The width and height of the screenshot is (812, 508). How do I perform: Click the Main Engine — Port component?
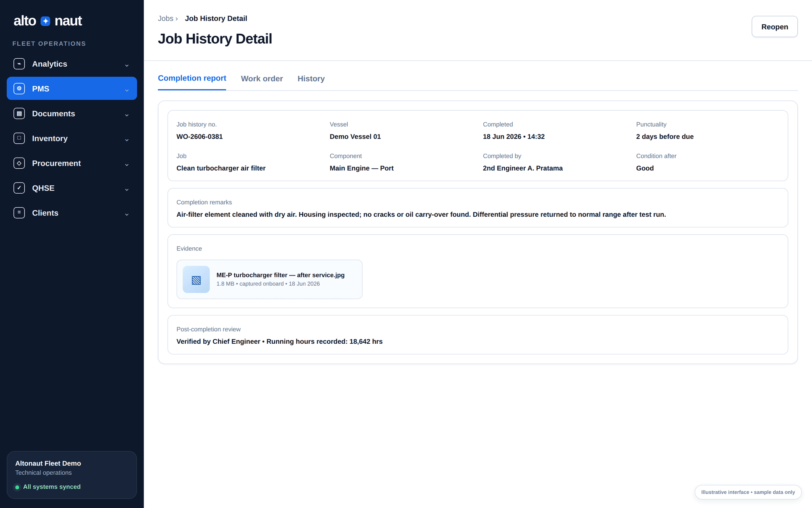[361, 168]
